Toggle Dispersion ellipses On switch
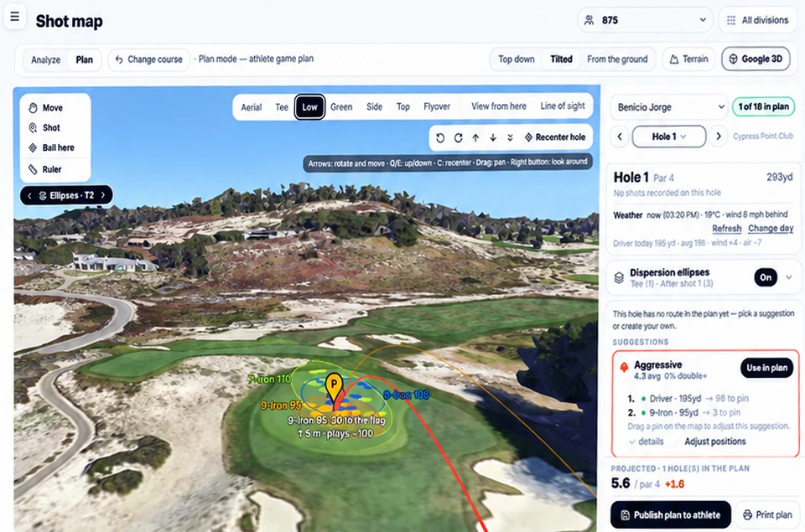 pyautogui.click(x=766, y=277)
